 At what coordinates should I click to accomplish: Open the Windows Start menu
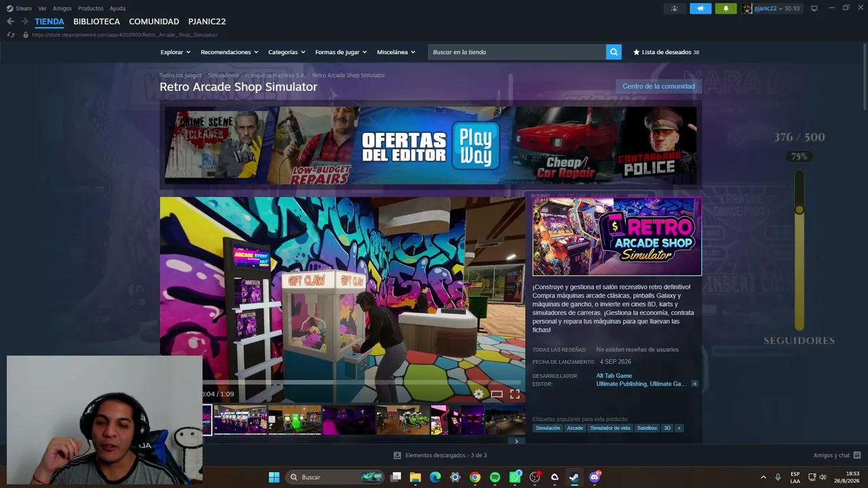tap(274, 477)
